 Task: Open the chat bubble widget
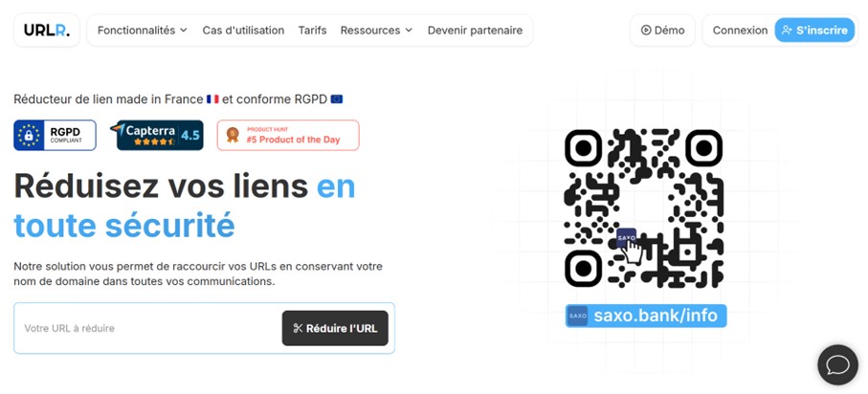coord(837,365)
